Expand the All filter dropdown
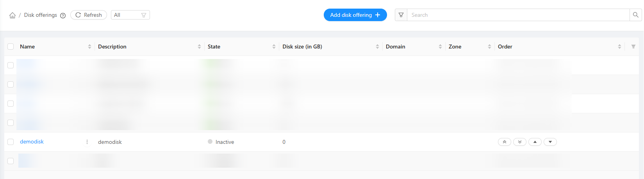The image size is (644, 179). [x=130, y=15]
